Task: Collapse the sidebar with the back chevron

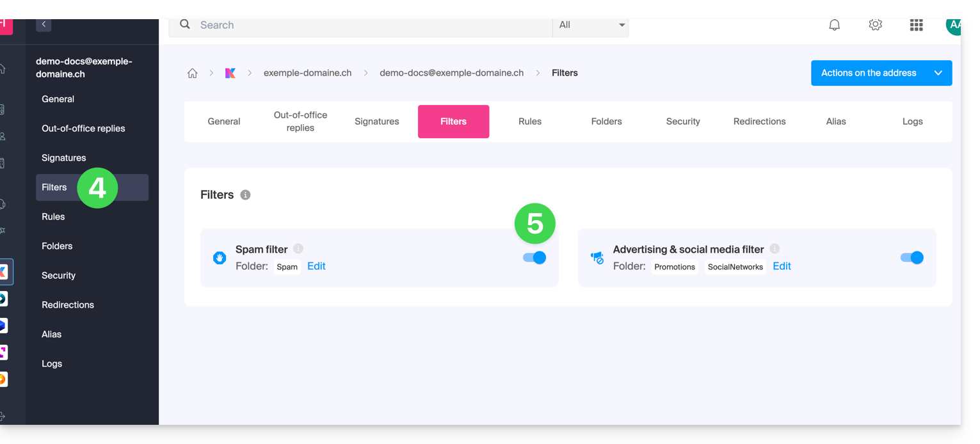Action: click(44, 24)
